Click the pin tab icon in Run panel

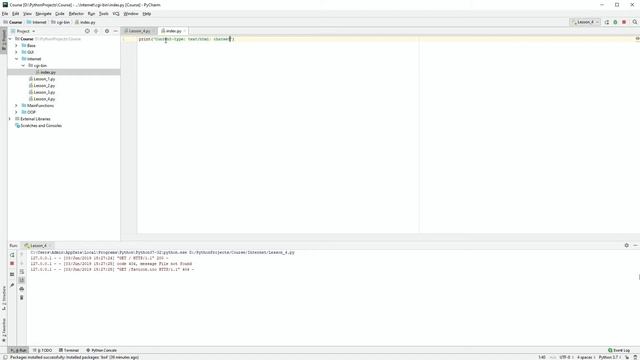coord(12,285)
